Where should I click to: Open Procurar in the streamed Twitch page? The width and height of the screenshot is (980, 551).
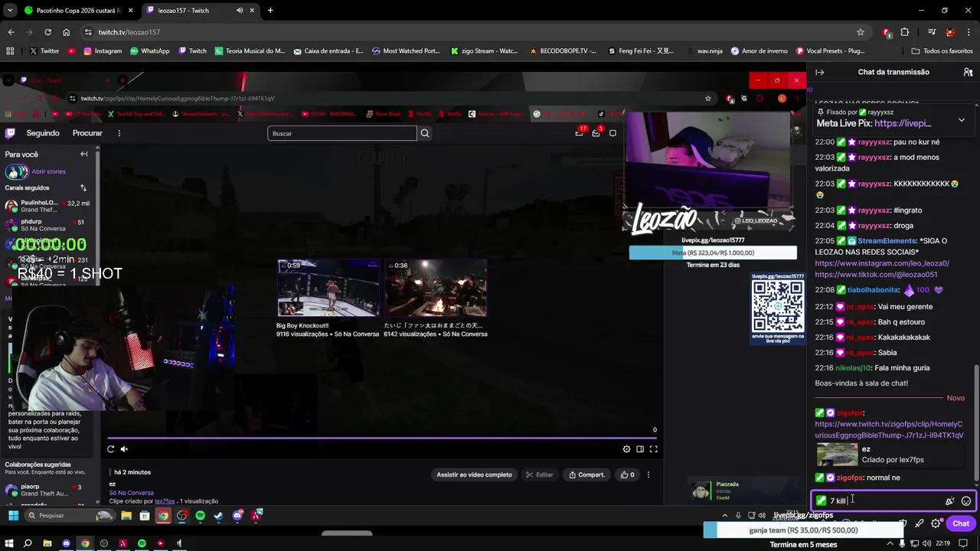tap(87, 133)
